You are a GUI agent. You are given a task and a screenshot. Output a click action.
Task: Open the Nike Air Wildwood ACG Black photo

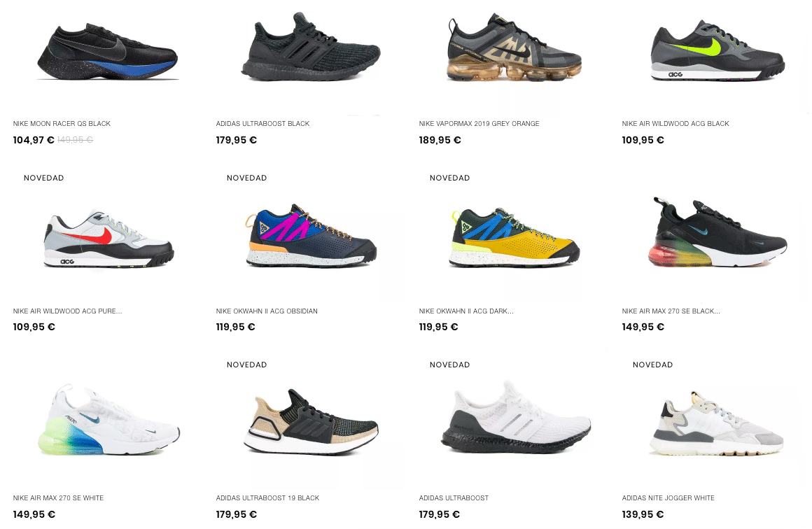[x=717, y=50]
